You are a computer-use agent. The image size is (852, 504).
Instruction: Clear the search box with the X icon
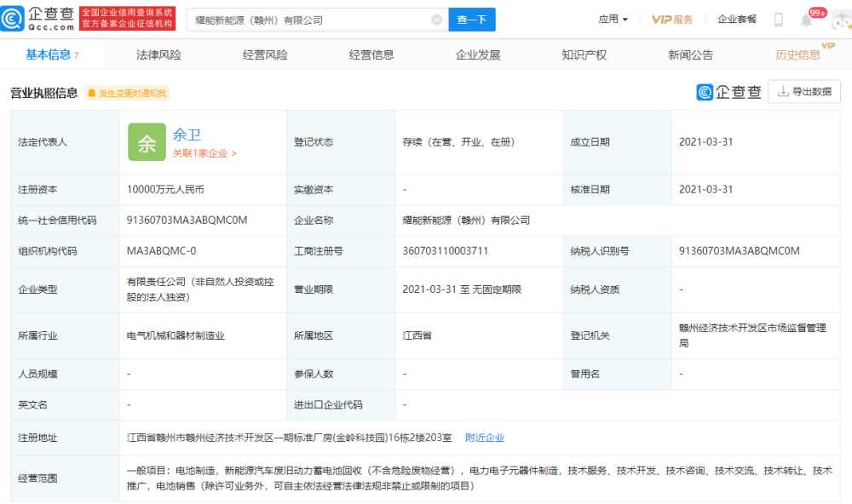coord(437,20)
